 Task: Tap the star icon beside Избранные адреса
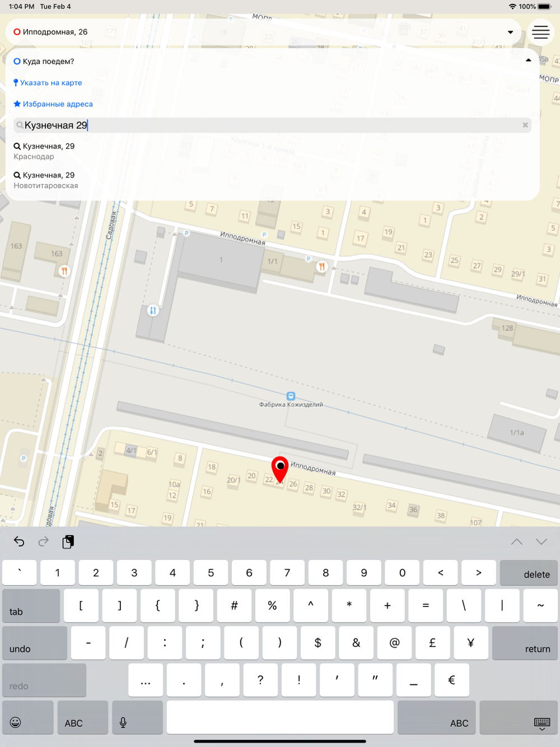point(17,104)
